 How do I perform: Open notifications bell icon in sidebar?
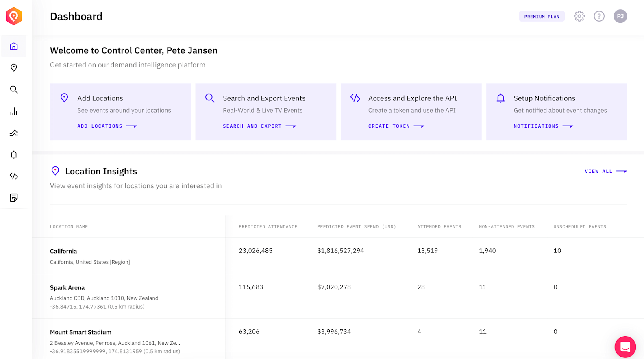pyautogui.click(x=14, y=154)
